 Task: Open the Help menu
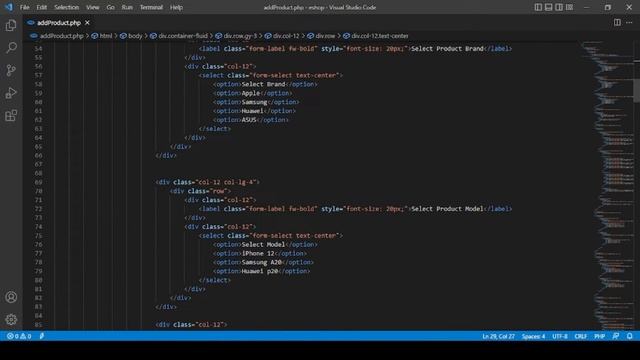point(176,7)
